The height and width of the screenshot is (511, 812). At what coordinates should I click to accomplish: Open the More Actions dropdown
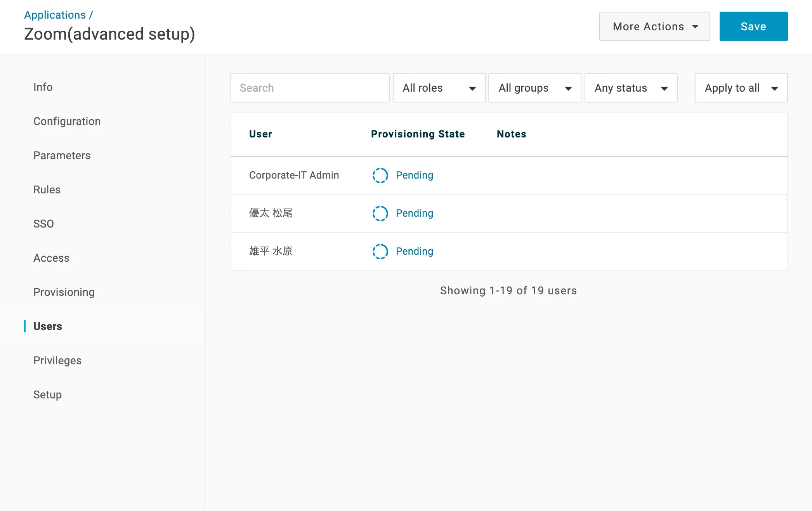[x=654, y=26]
